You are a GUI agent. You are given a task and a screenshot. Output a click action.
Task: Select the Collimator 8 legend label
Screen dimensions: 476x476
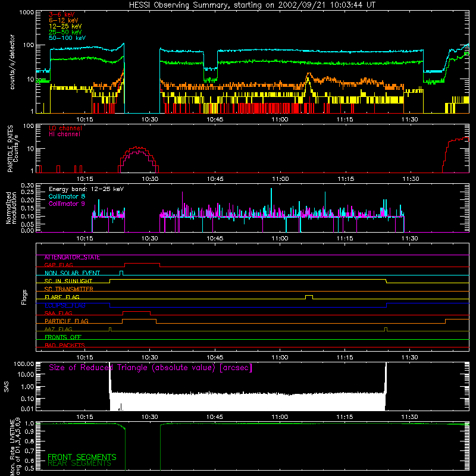[x=67, y=196]
